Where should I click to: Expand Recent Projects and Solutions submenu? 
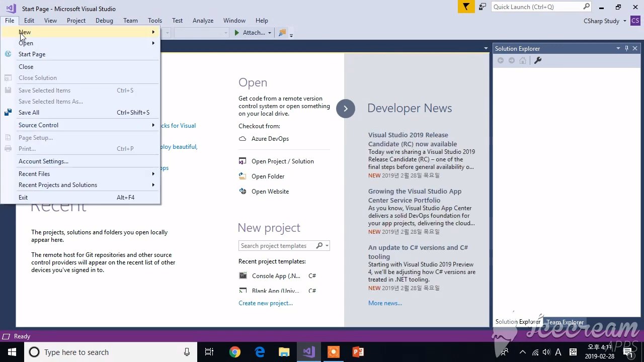click(x=80, y=185)
